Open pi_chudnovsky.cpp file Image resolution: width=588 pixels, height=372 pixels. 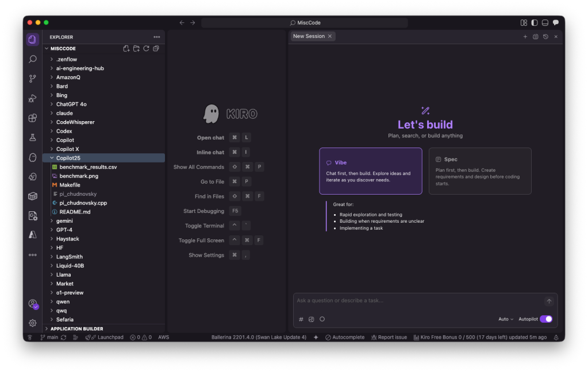click(x=104, y=203)
